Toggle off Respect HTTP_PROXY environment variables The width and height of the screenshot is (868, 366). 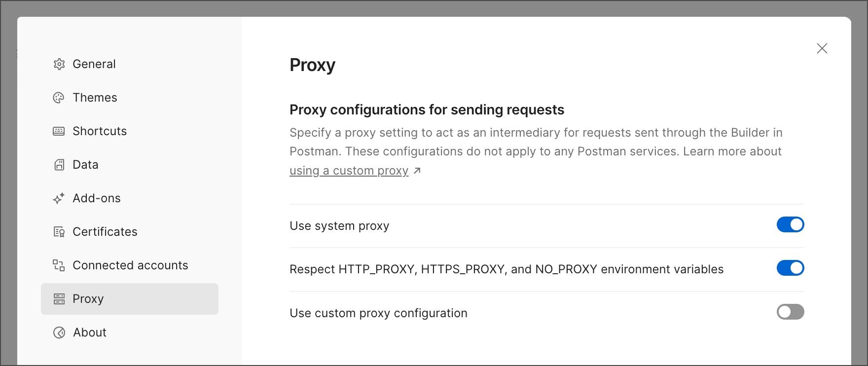coord(790,268)
